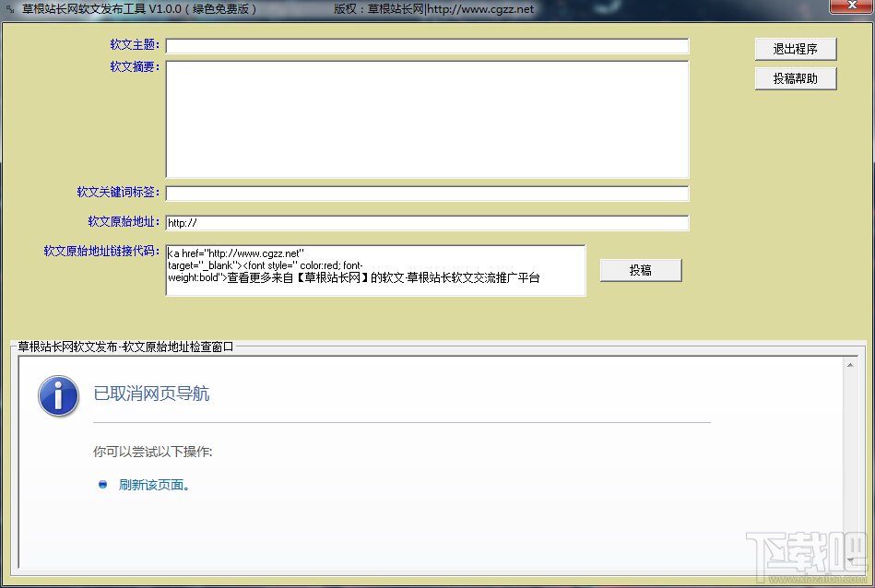This screenshot has height=588, width=875.
Task: Click the 软文主题 label
Action: [135, 44]
